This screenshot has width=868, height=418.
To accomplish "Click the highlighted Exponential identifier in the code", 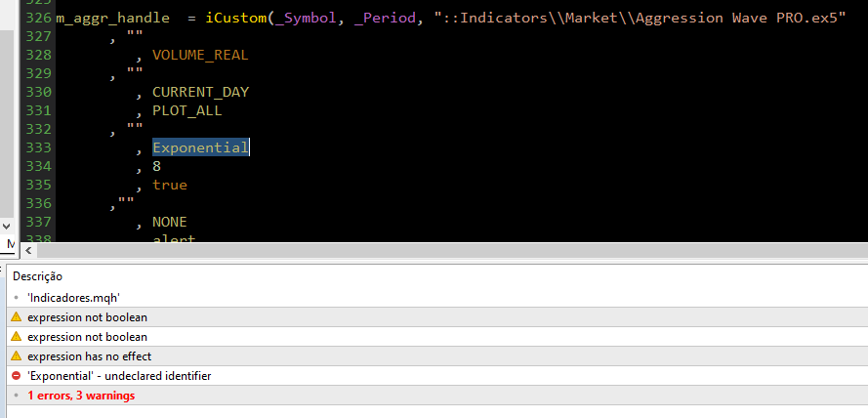I will pos(200,147).
